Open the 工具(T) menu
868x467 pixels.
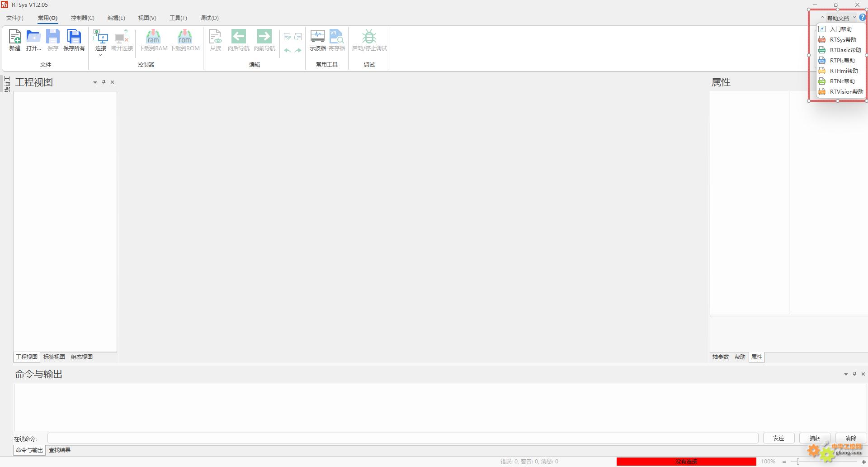click(x=178, y=18)
